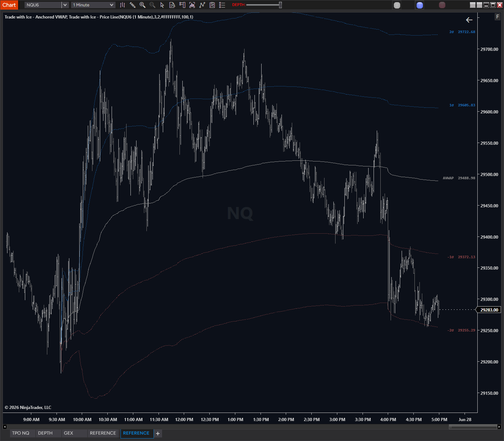Click the AVWAP 29488.98 label
Viewport: 504px width, 441px height.
click(x=459, y=178)
